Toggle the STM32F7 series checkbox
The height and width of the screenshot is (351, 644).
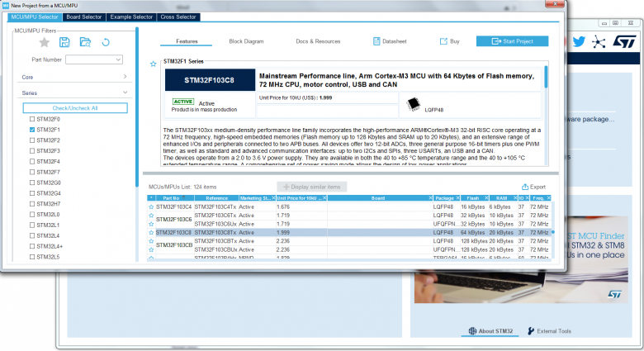[32, 173]
